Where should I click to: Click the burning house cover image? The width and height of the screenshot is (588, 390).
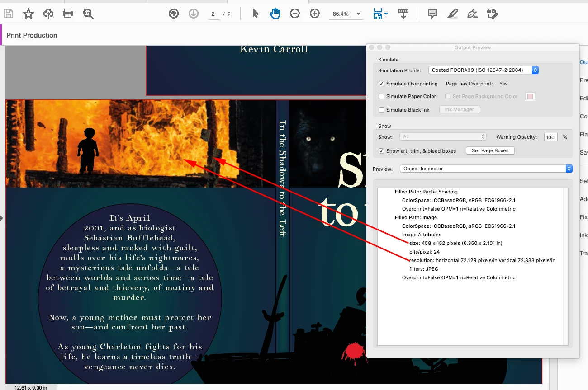(141, 143)
